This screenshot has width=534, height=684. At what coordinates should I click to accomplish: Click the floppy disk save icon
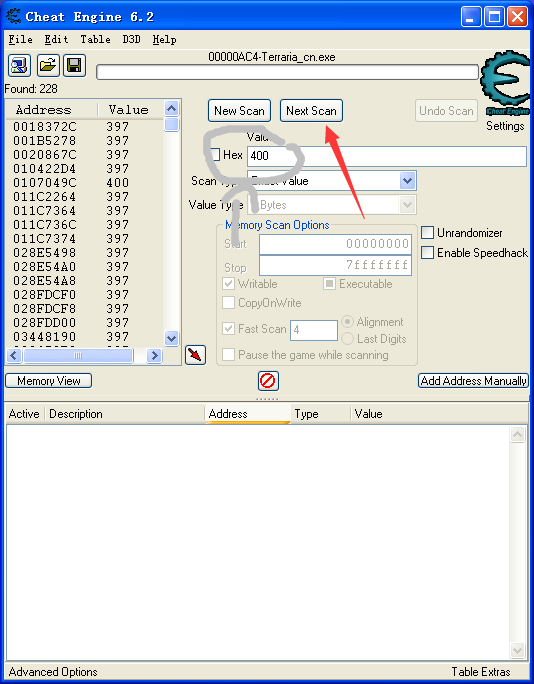tap(75, 65)
